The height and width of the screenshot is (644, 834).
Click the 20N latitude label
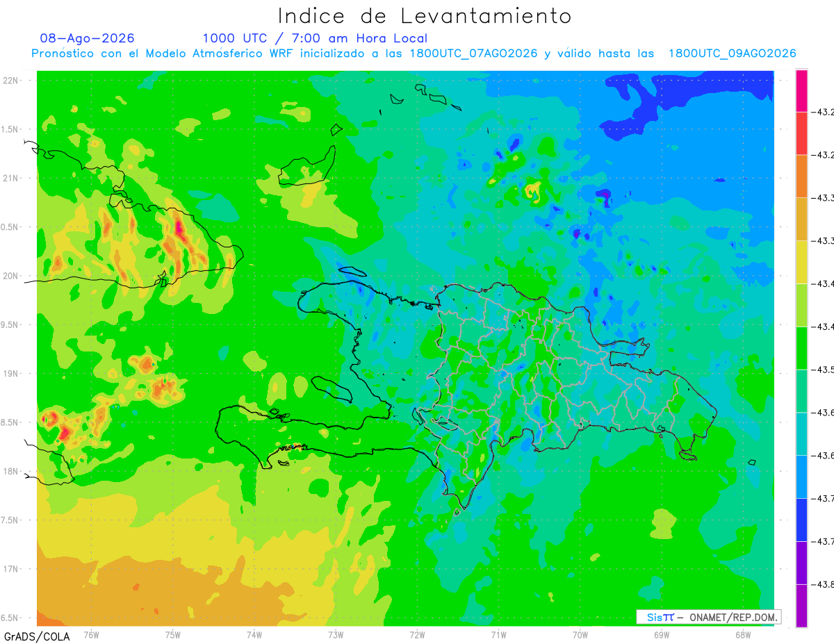10,276
